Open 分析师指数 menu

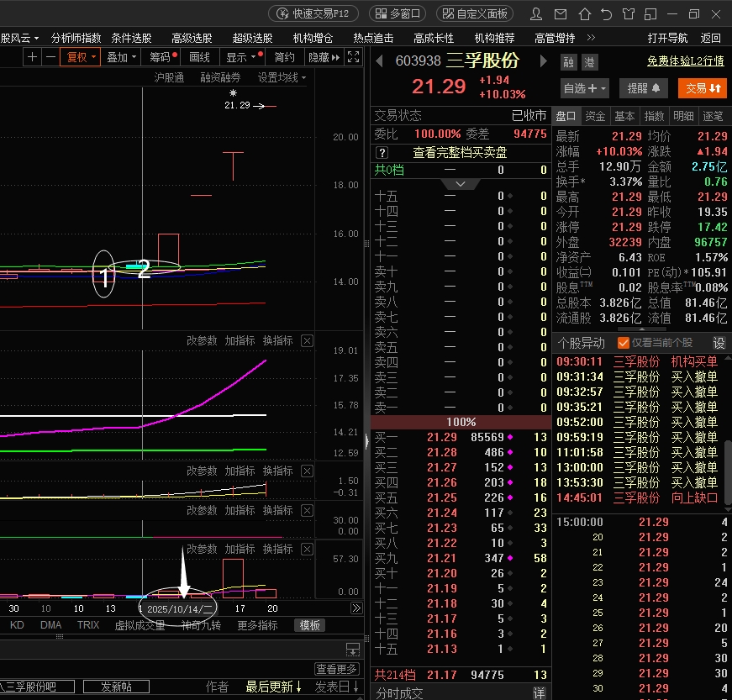pos(76,38)
